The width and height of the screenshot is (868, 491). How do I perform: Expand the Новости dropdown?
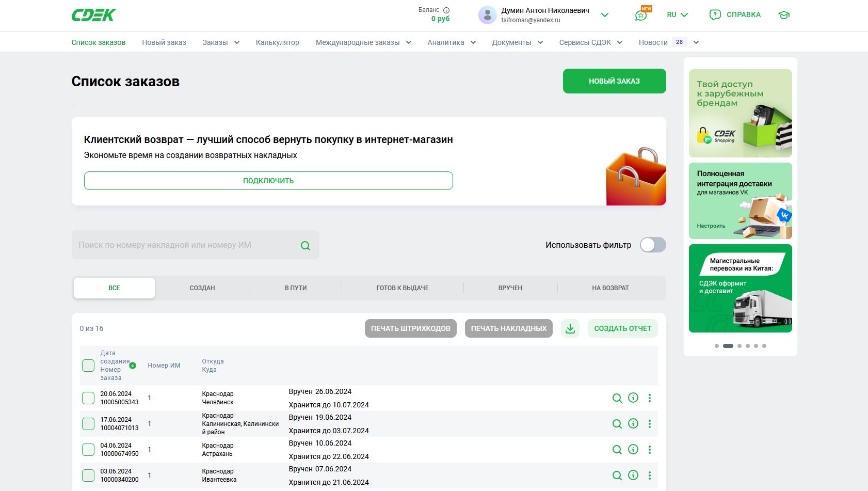click(x=696, y=42)
